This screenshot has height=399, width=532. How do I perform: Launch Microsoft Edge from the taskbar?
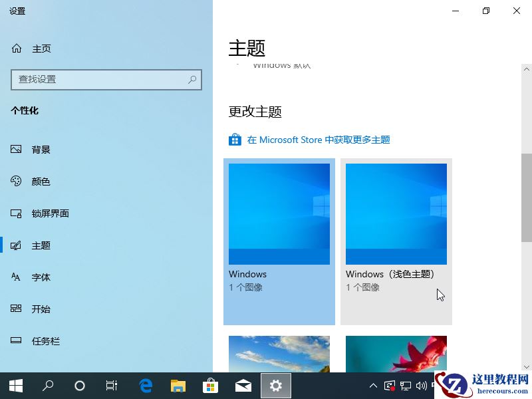point(146,385)
